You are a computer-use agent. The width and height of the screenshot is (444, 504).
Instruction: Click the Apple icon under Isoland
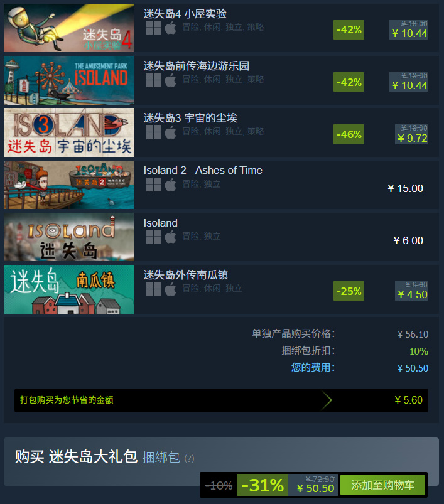pos(170,237)
